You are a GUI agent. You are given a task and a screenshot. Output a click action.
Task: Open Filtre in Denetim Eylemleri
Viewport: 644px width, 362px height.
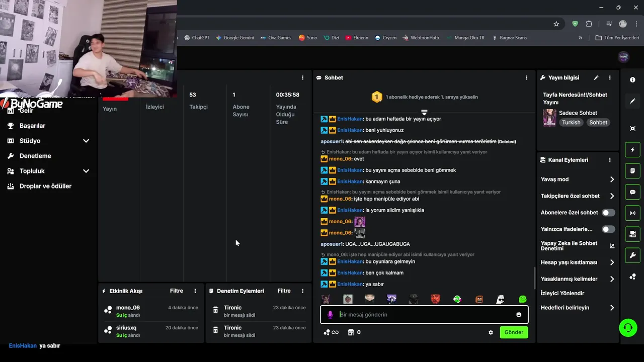click(284, 291)
